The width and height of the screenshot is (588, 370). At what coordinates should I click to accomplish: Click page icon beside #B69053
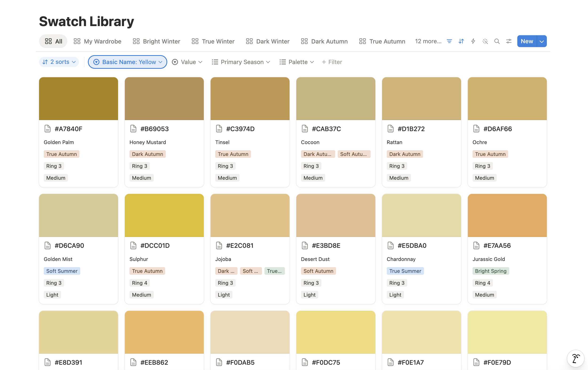tap(133, 129)
